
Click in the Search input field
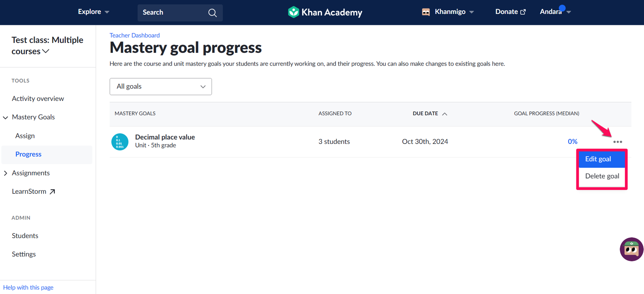point(173,13)
